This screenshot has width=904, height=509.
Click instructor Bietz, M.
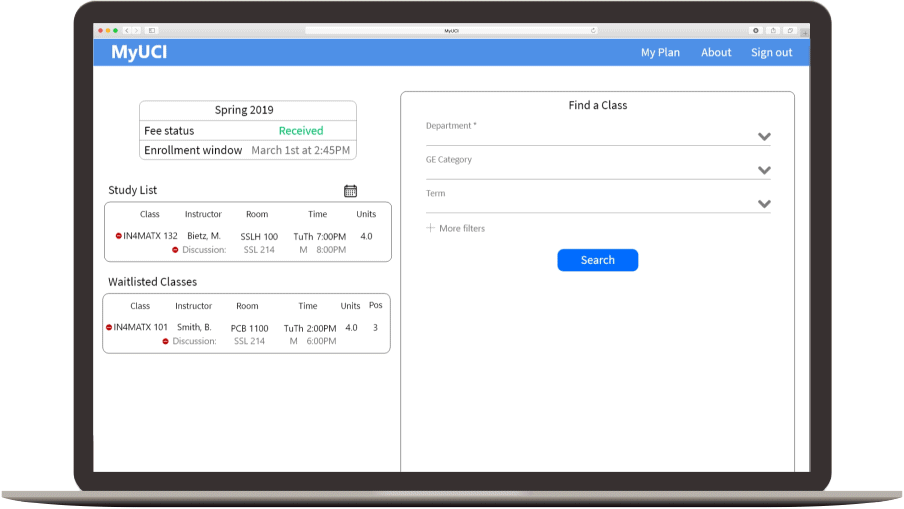coord(204,236)
